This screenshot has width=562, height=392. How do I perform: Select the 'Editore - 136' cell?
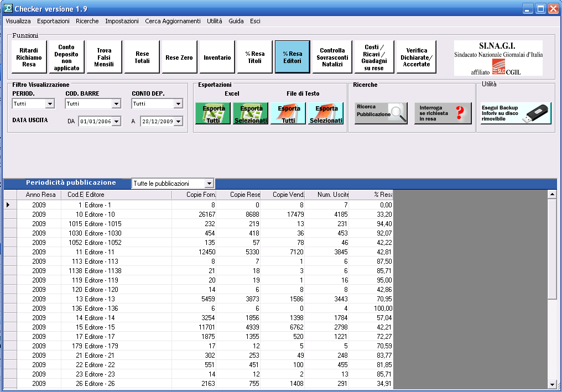click(128, 309)
